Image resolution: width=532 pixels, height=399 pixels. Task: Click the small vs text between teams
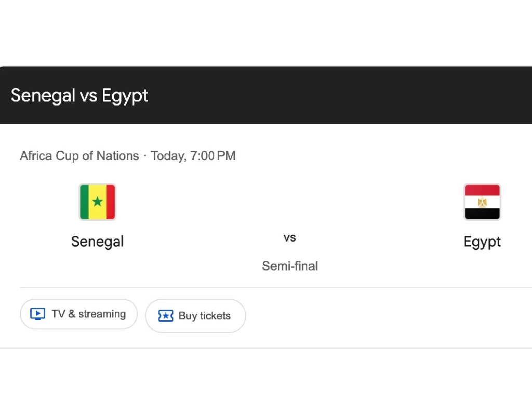[x=290, y=238]
